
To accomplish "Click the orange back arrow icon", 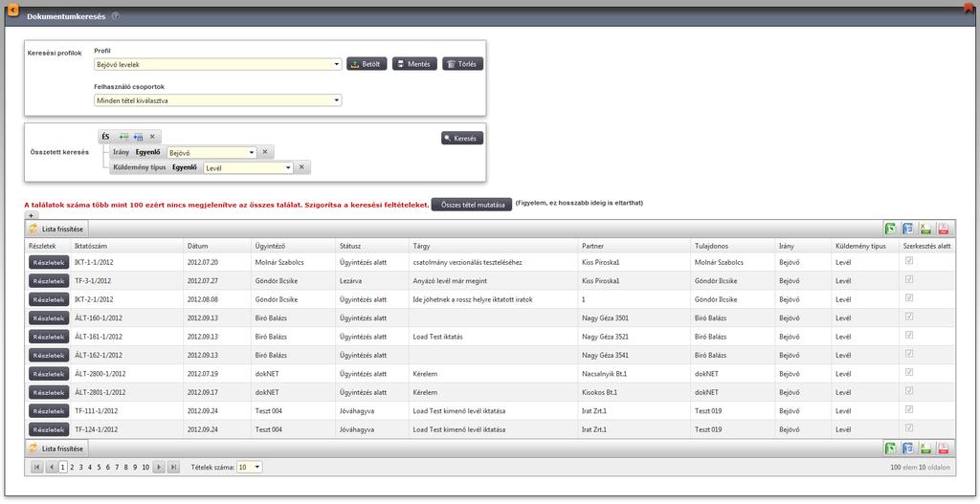I will (x=11, y=10).
